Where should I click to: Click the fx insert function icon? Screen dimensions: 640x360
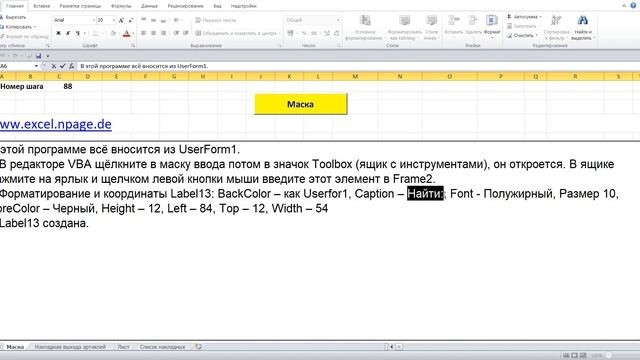(71, 66)
